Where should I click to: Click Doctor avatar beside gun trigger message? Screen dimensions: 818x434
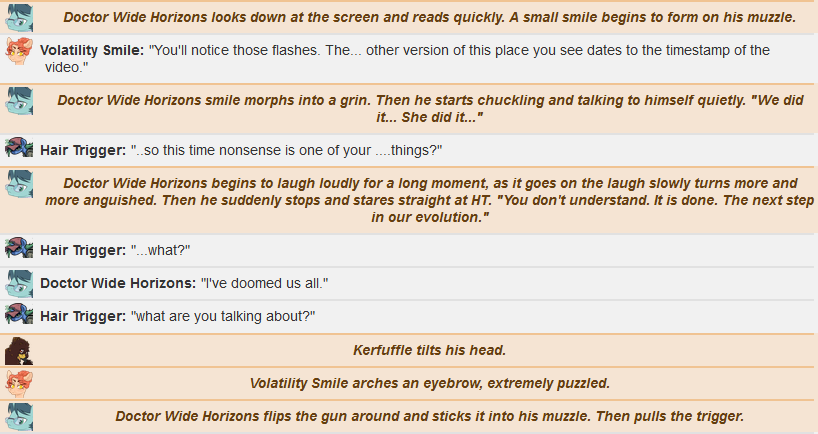coord(19,417)
